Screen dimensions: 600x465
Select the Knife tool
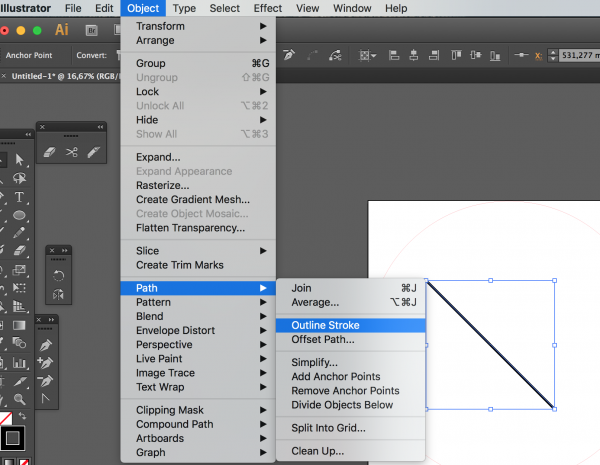[x=94, y=152]
